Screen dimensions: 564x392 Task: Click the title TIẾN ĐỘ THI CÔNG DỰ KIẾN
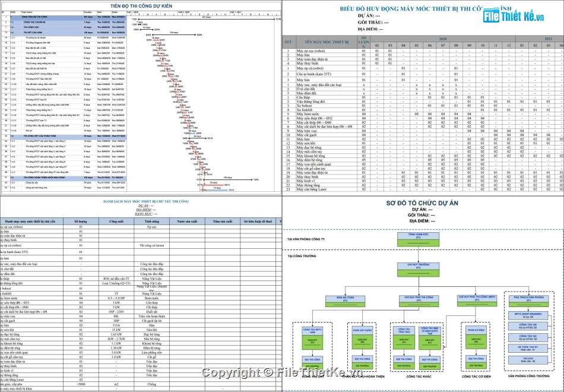[141, 6]
